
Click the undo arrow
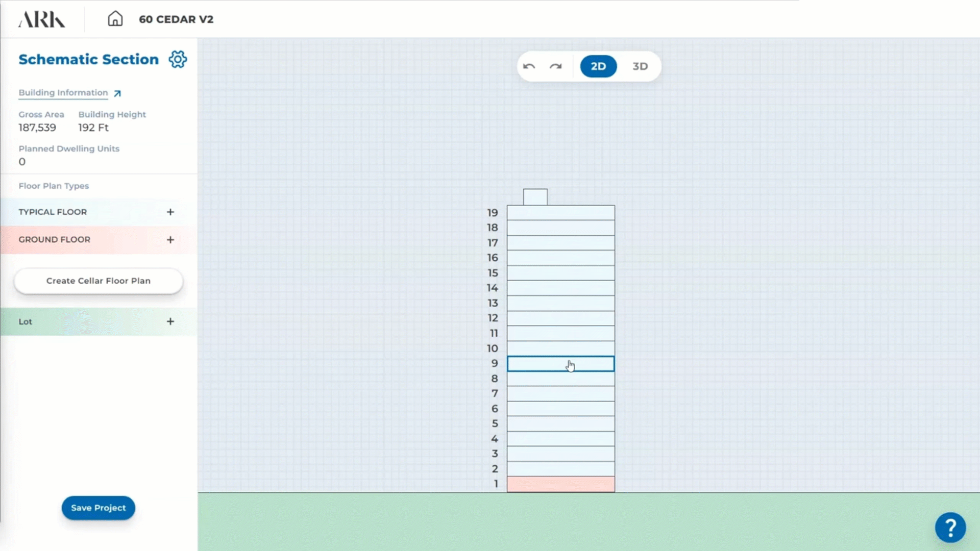click(529, 66)
